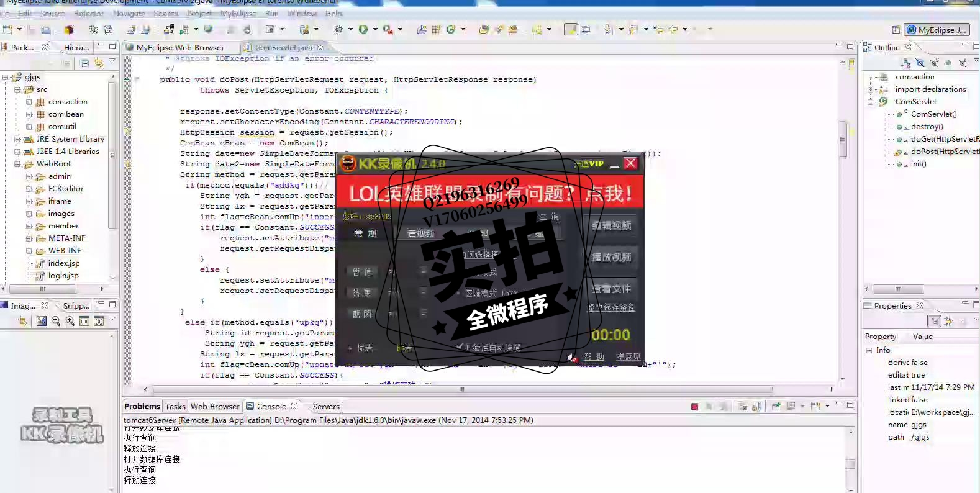Click the Console vertical scrollbar thumb
The image size is (980, 493).
tap(851, 464)
